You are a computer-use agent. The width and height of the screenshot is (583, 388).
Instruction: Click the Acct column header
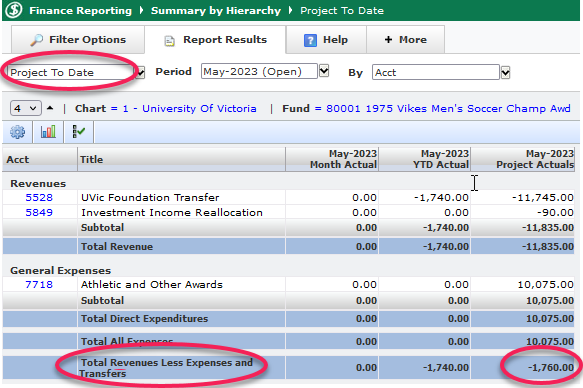click(x=40, y=159)
